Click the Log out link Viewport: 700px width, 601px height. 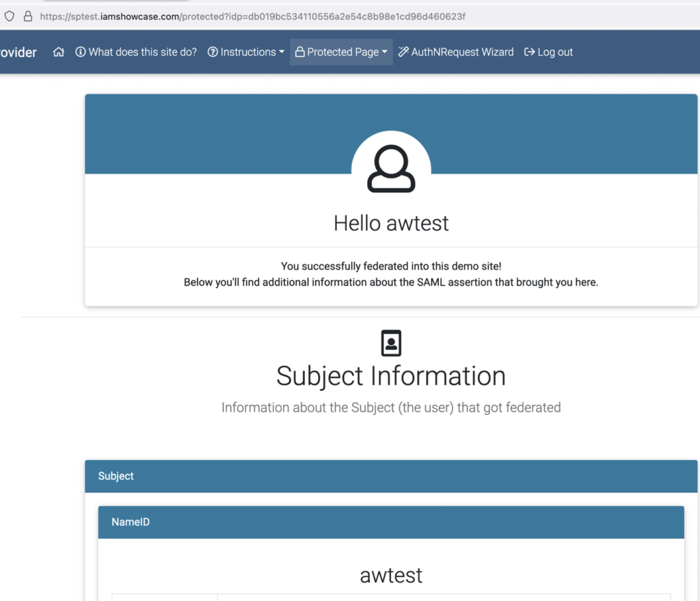(554, 51)
